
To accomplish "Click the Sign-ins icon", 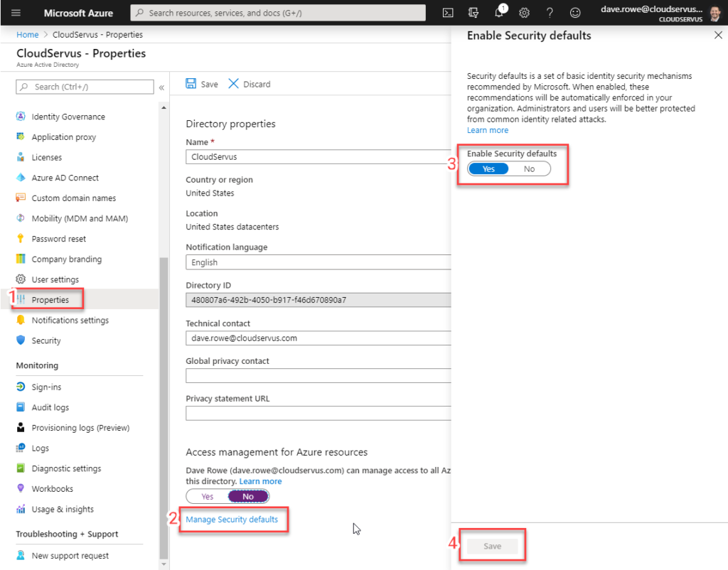I will pyautogui.click(x=21, y=387).
